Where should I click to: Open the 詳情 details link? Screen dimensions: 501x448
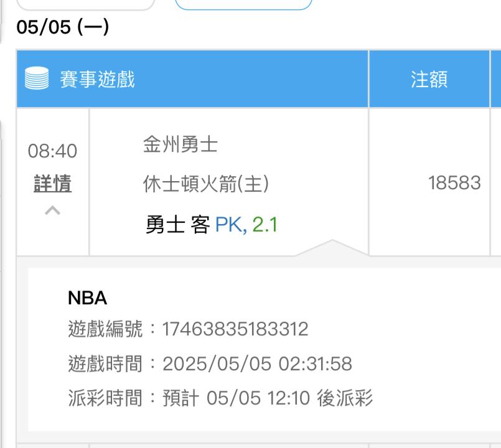[x=53, y=184]
